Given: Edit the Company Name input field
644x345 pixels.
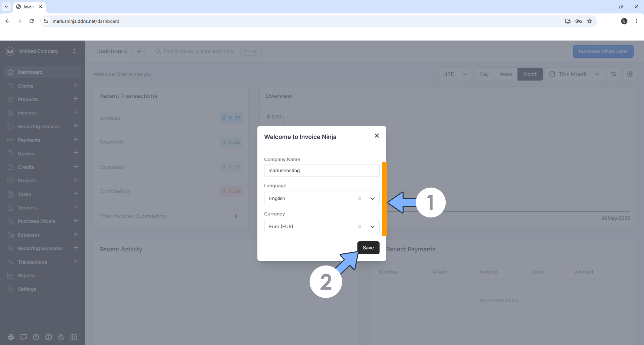Looking at the screenshot, I should tap(321, 170).
